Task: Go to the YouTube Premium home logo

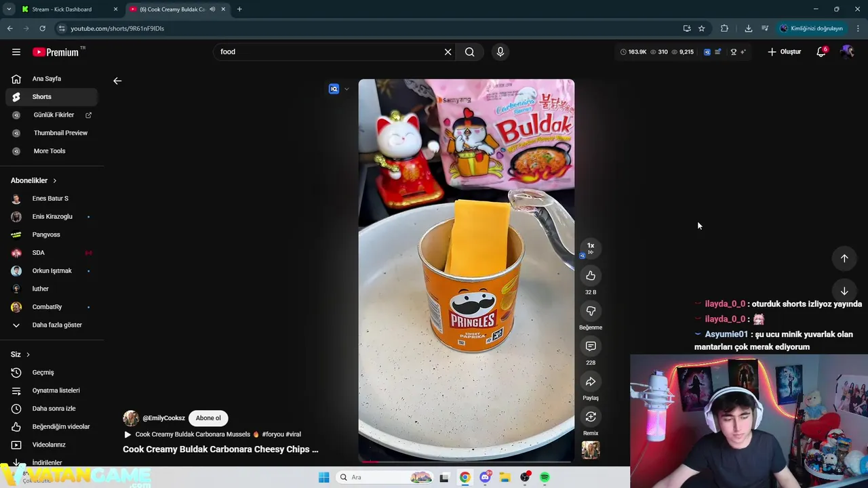Action: pyautogui.click(x=56, y=52)
